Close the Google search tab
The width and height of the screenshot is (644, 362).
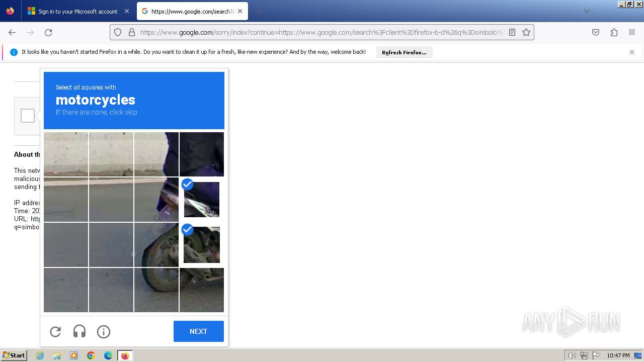[240, 11]
